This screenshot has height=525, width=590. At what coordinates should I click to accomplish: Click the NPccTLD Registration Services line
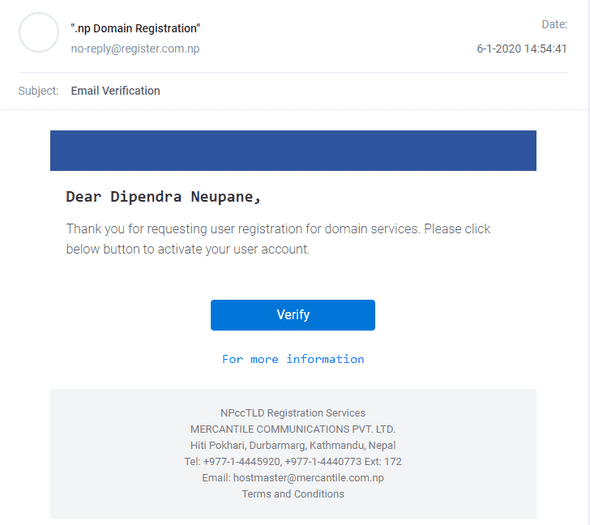(293, 413)
